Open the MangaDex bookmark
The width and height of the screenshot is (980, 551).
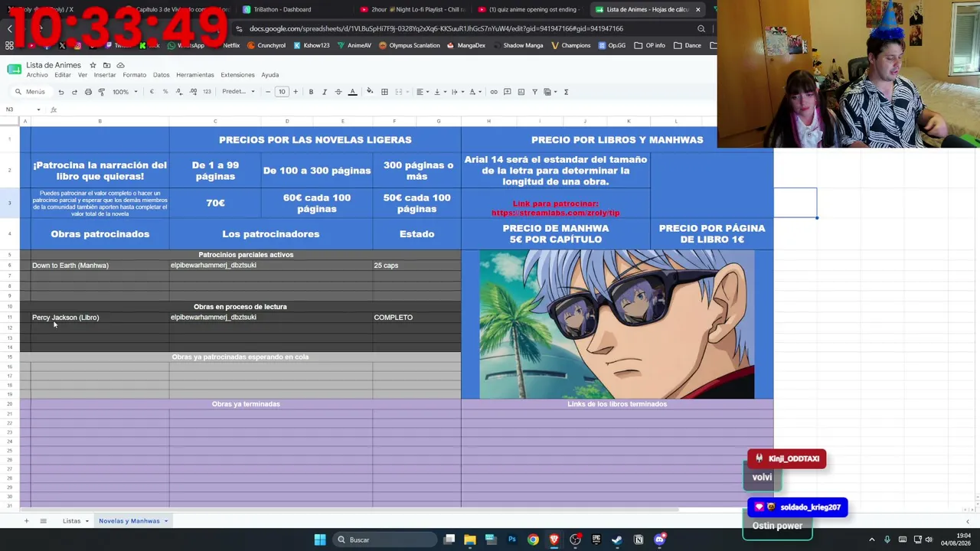466,45
